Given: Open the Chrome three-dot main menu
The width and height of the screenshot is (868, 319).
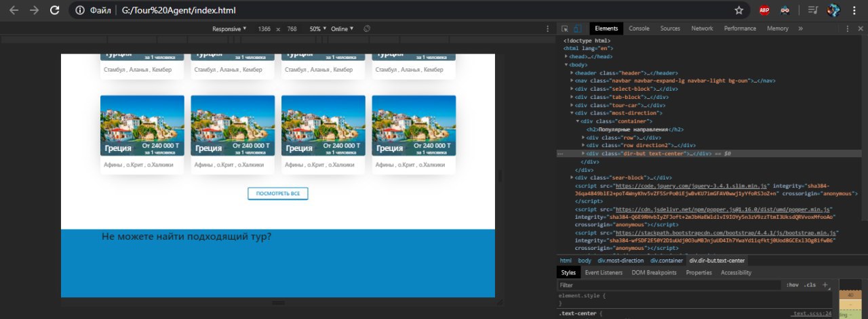Looking at the screenshot, I should pos(854,10).
